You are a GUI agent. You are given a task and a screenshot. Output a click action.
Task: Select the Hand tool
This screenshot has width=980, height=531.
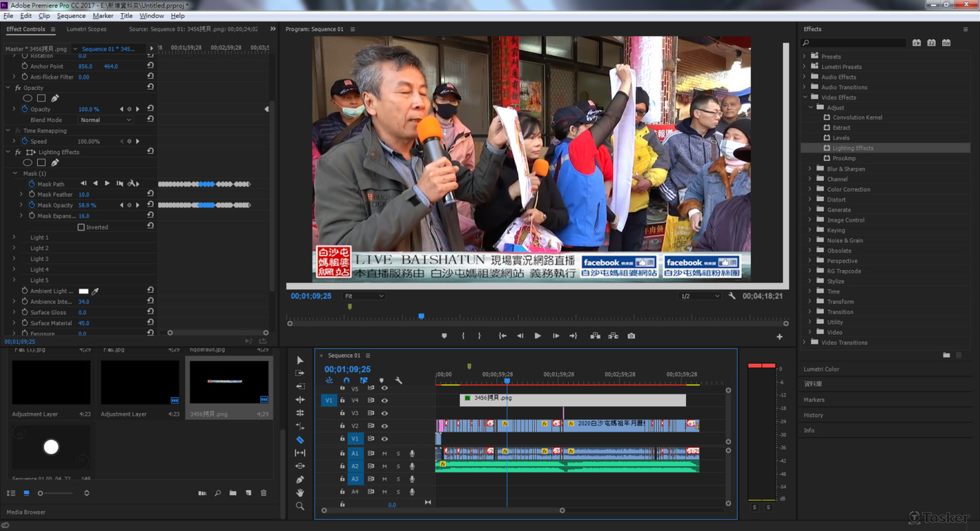point(300,493)
